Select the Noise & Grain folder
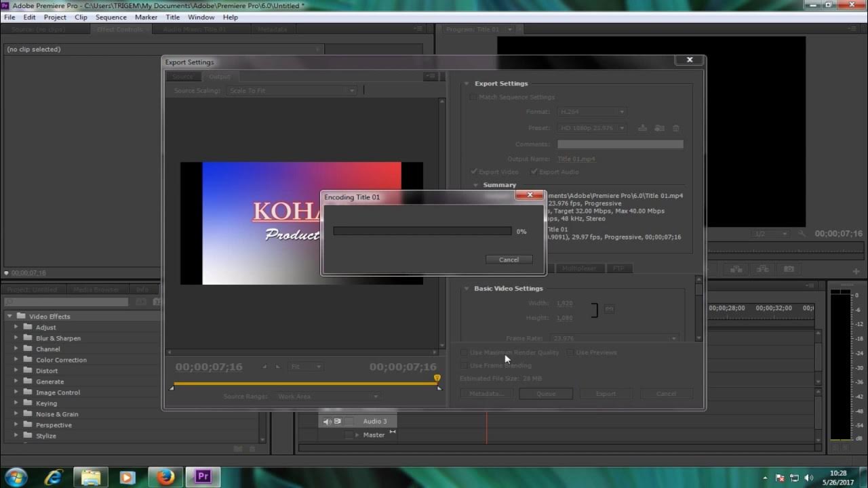This screenshot has width=868, height=488. coord(57,414)
